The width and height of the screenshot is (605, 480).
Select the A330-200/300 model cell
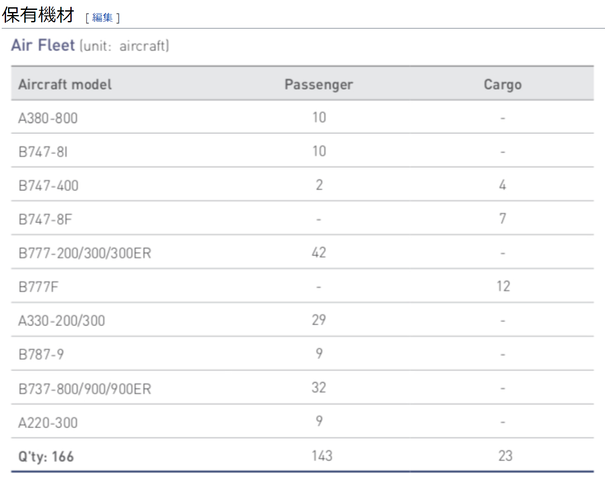click(61, 321)
